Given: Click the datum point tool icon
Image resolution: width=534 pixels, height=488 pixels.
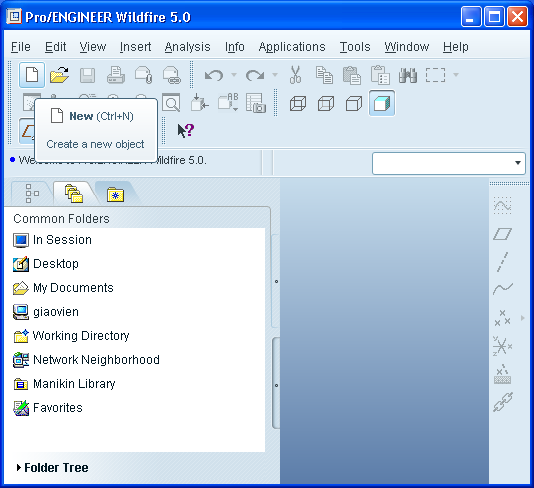Looking at the screenshot, I should point(502,318).
